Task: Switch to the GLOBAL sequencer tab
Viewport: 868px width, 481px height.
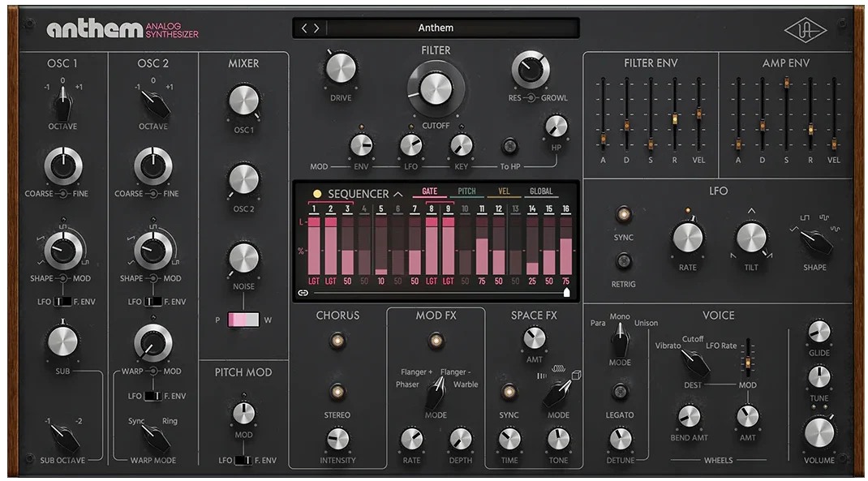Action: pos(541,191)
